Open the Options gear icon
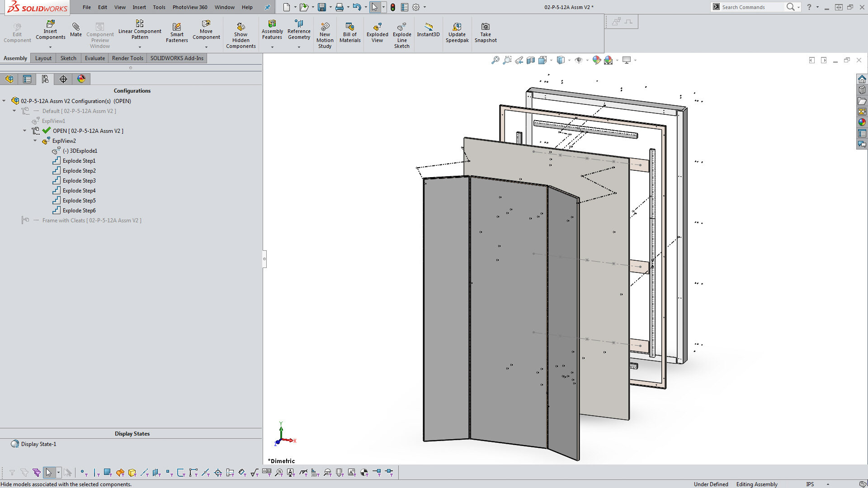The image size is (868, 488). click(x=416, y=7)
